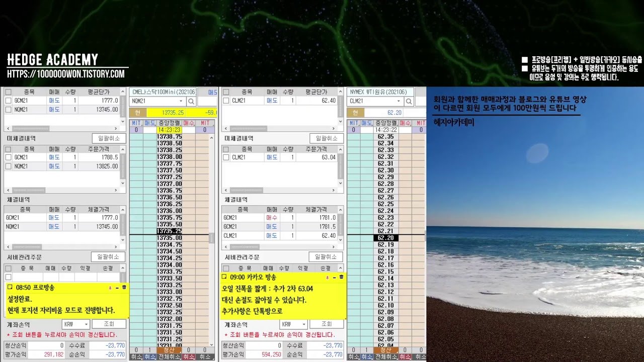Click 일괄취소 beside the right 미체결내역 heading

tap(327, 138)
